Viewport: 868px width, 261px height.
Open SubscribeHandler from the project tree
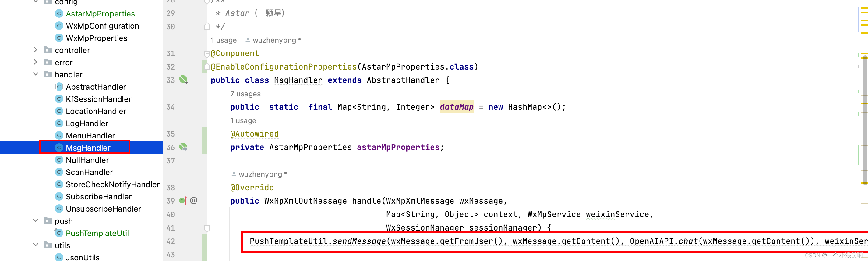tap(98, 197)
